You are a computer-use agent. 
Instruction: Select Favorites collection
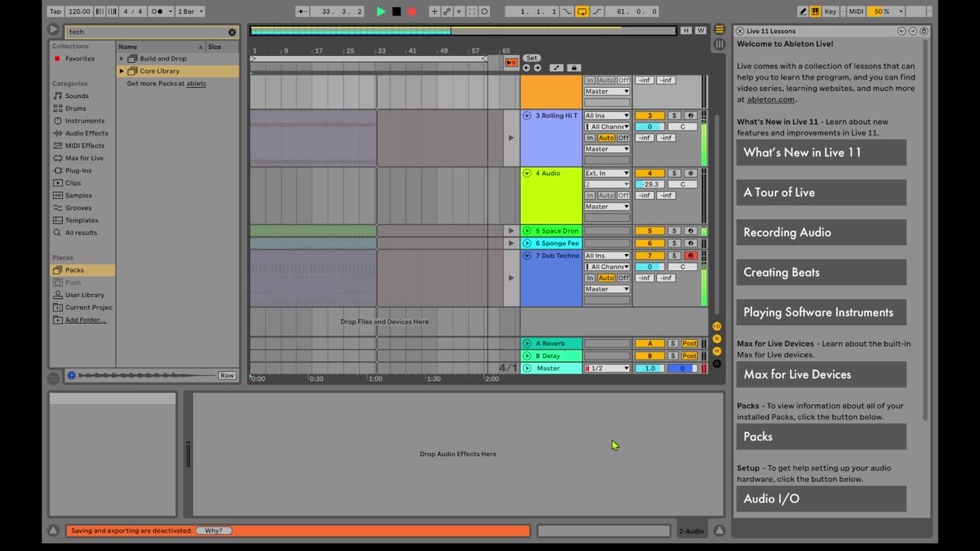point(80,59)
